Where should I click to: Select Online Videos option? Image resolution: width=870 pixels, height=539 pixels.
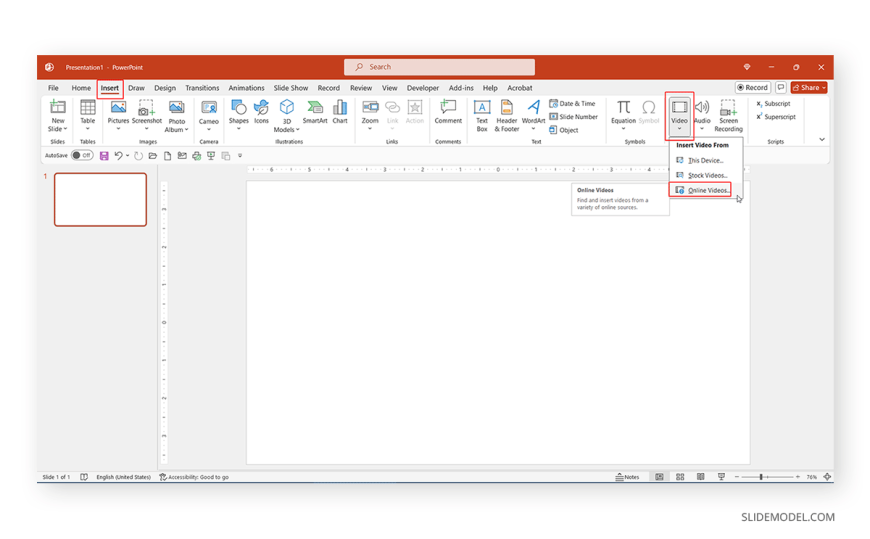(701, 190)
